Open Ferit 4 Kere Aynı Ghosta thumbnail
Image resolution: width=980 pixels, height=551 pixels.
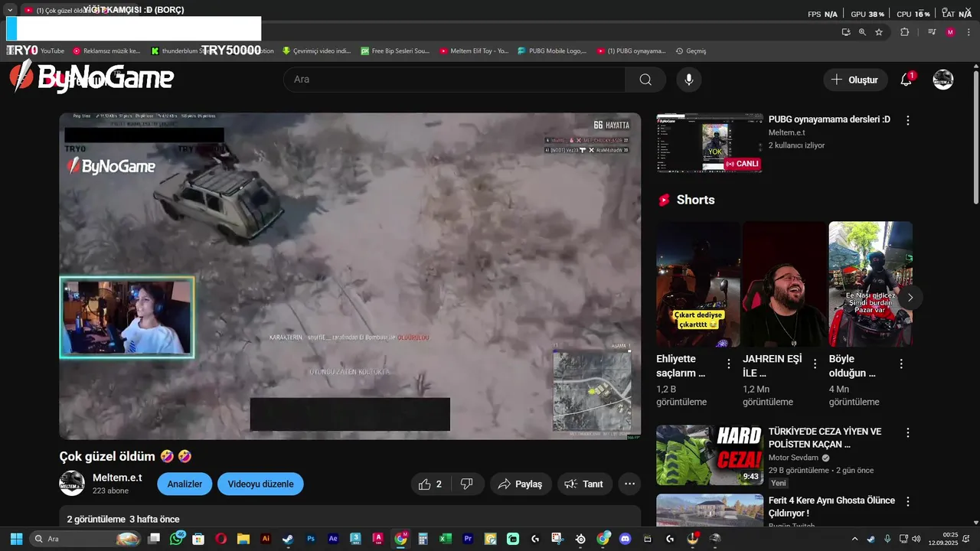click(710, 510)
